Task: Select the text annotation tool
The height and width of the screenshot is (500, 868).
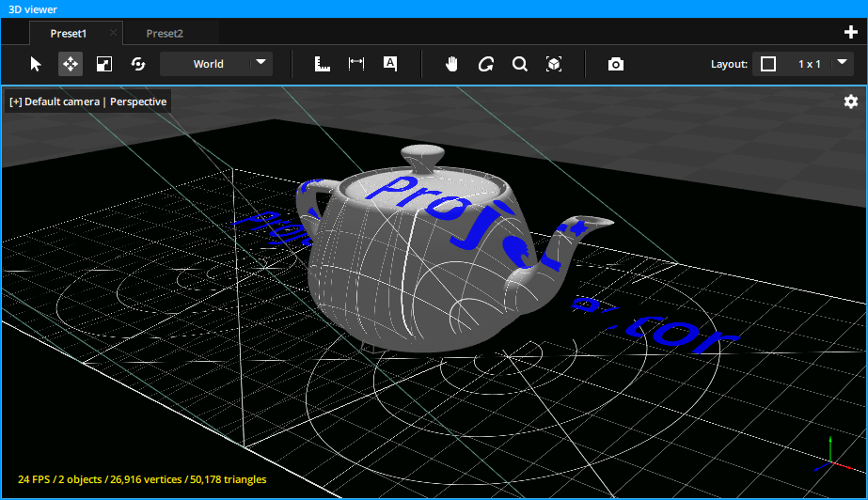Action: pos(390,64)
